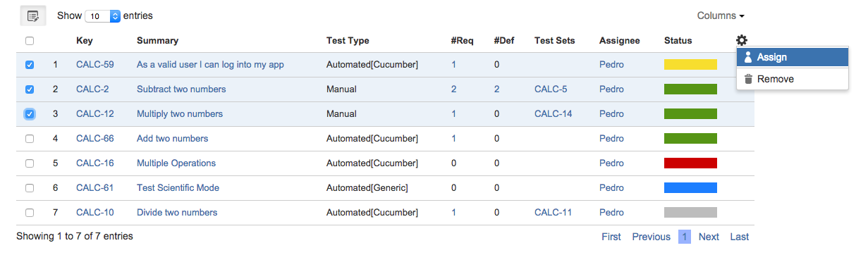Uncheck the CALC-59 row checkbox
This screenshot has height=255, width=868.
click(x=30, y=65)
